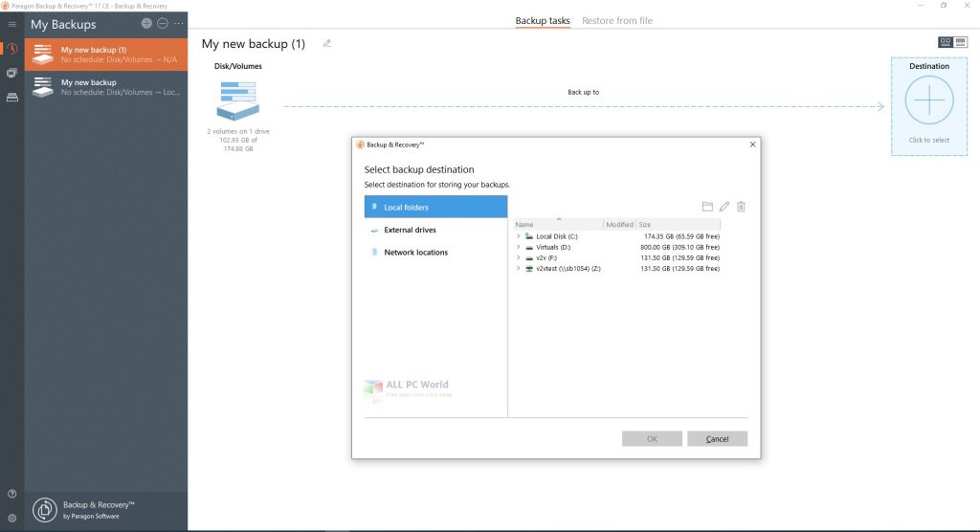The width and height of the screenshot is (980, 532).
Task: Expand the v2v (F:) node
Action: tap(518, 257)
